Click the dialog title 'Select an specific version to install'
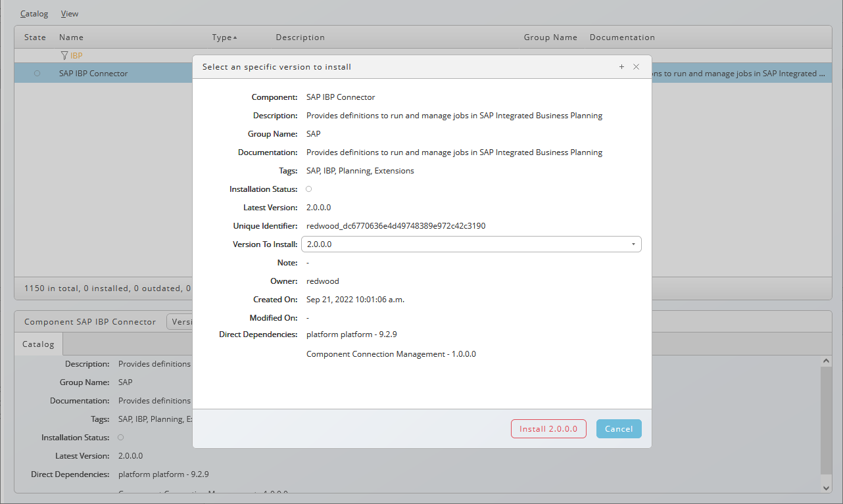This screenshot has width=843, height=504. click(x=277, y=67)
